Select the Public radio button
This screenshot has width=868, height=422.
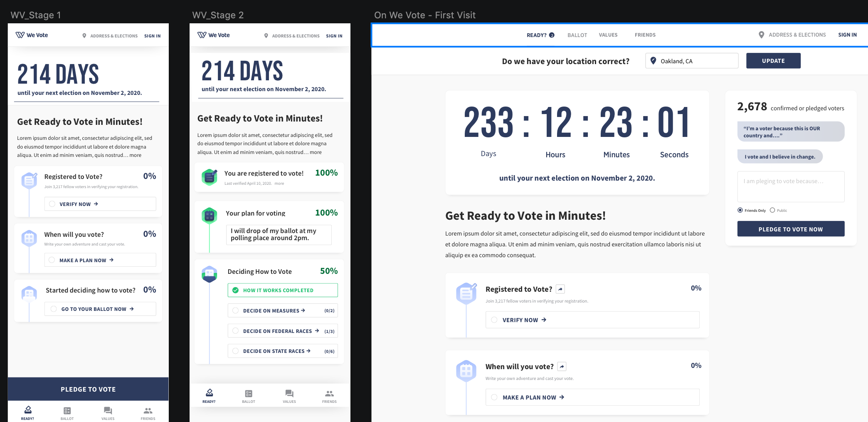[773, 210]
